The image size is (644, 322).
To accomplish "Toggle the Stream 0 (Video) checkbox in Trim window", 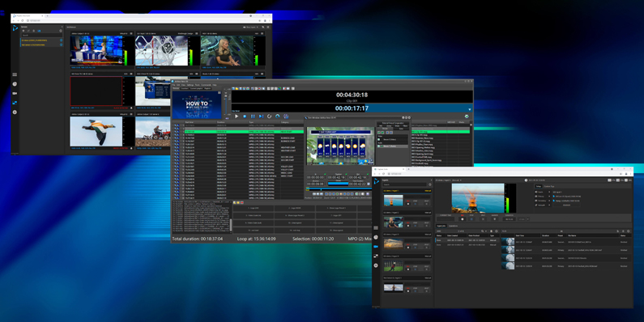I will point(378,139).
